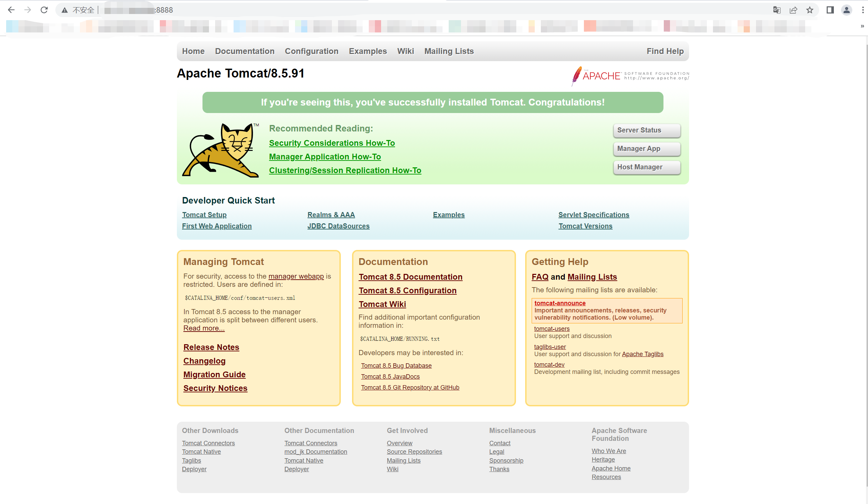Image resolution: width=868 pixels, height=504 pixels.
Task: Open the Chrome three-dot menu
Action: 863,10
